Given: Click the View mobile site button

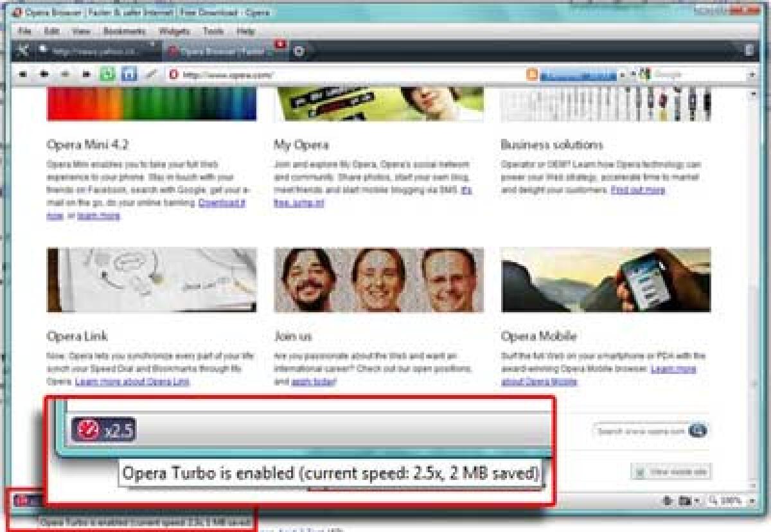Looking at the screenshot, I should coord(670,472).
